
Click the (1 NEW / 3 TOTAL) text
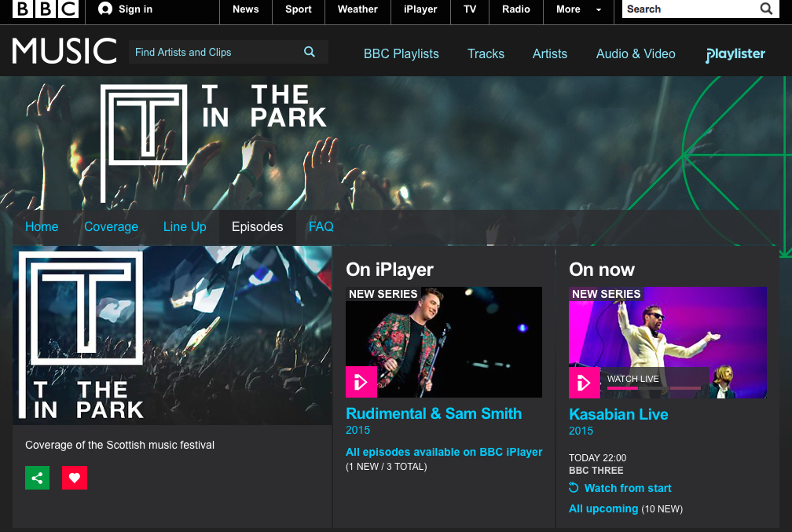click(x=387, y=467)
